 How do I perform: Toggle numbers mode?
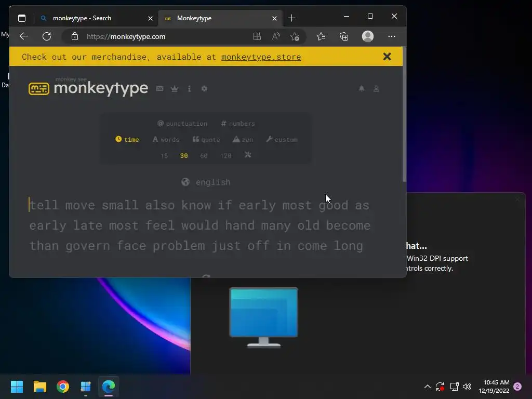(238, 124)
